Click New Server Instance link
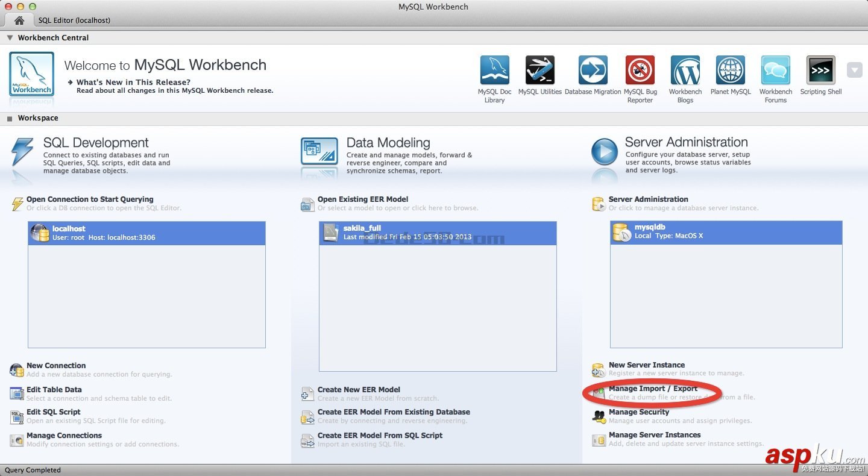Image resolution: width=868 pixels, height=476 pixels. [647, 365]
